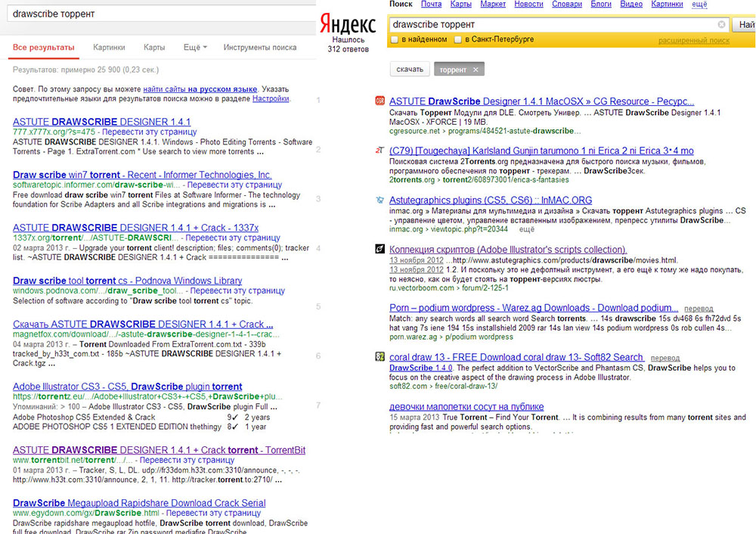Focus the Google search box with drawscribe торрент

click(162, 14)
